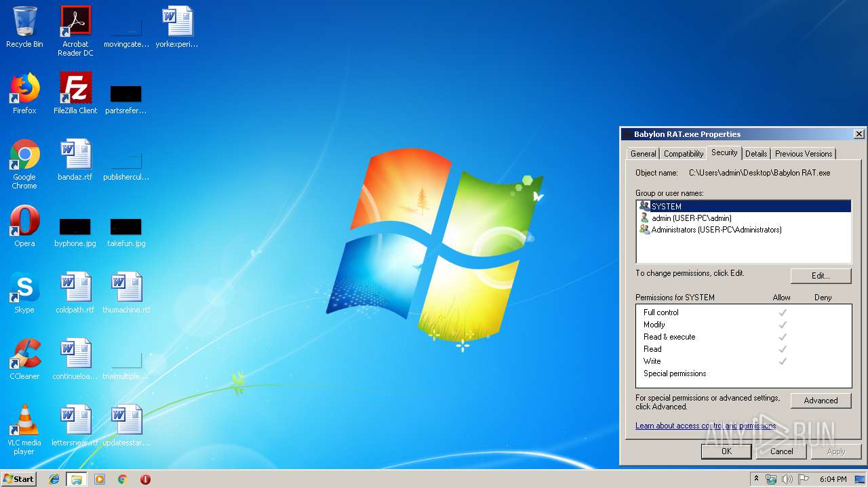Click the taskbar clock 6:04 PM
The height and width of the screenshot is (488, 868).
click(x=833, y=479)
